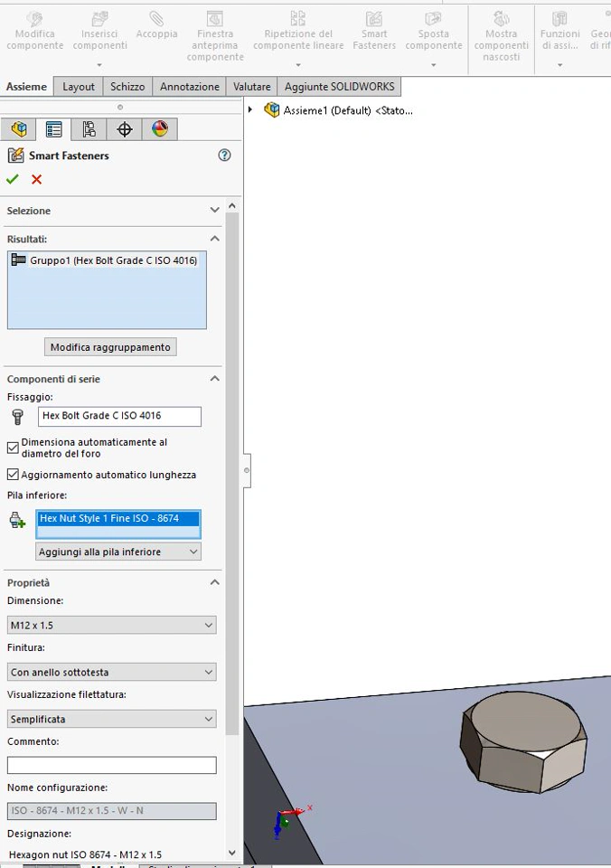Click the PropertyManager vertical scrollbar thumb
Image resolution: width=611 pixels, height=868 pixels.
(x=232, y=474)
